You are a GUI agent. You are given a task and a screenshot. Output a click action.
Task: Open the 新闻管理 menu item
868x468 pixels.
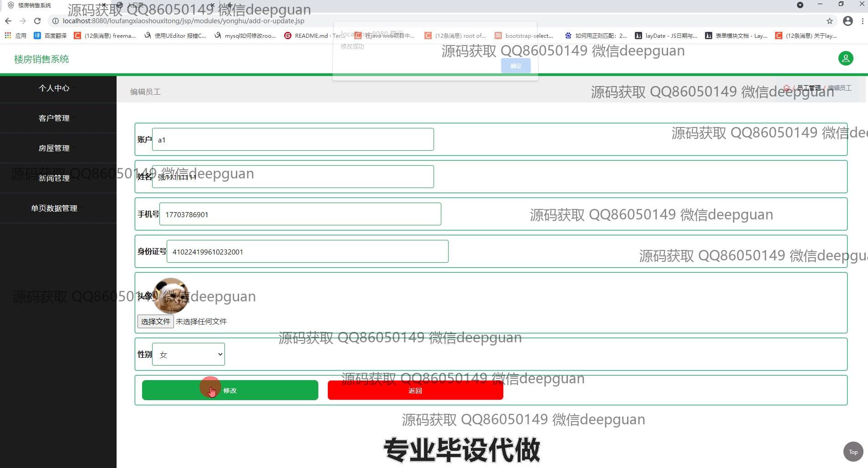click(54, 178)
